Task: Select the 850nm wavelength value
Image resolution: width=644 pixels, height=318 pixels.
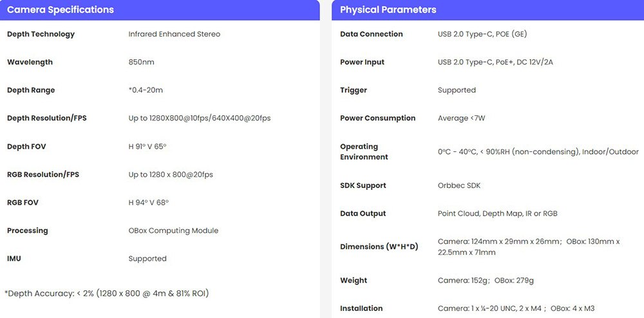Action: pos(141,62)
